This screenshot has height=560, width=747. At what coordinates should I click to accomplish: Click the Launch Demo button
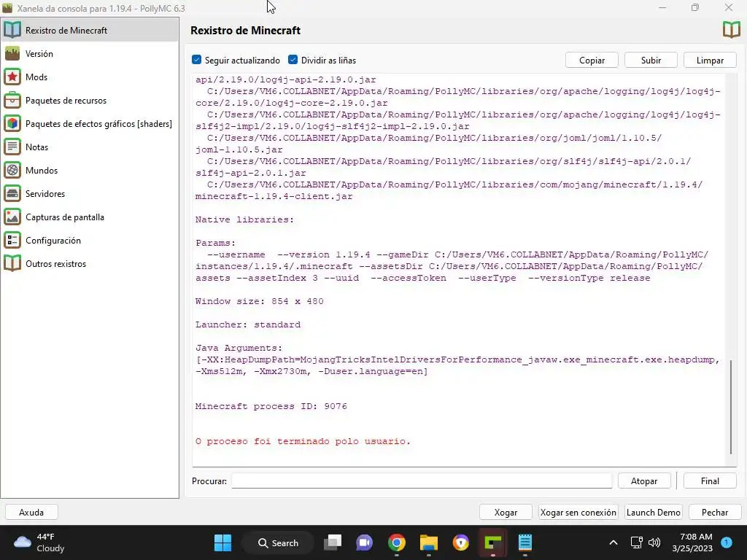coord(653,513)
